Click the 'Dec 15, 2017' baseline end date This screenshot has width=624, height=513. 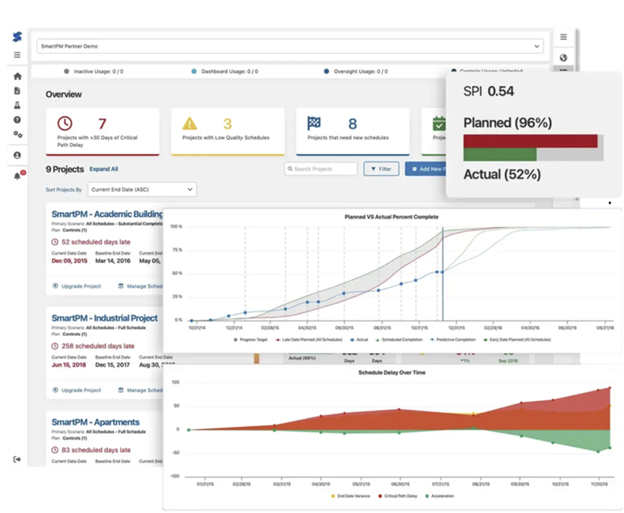[x=113, y=365]
